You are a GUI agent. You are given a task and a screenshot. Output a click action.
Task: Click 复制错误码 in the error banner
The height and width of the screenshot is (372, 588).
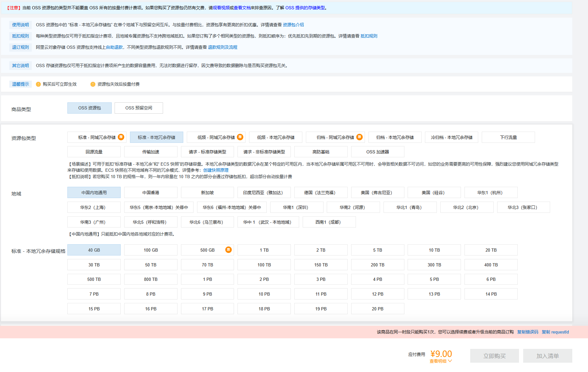527,332
